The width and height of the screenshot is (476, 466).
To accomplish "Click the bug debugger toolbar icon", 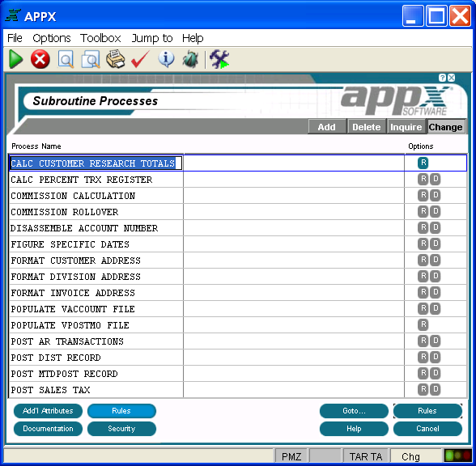I will [191, 59].
